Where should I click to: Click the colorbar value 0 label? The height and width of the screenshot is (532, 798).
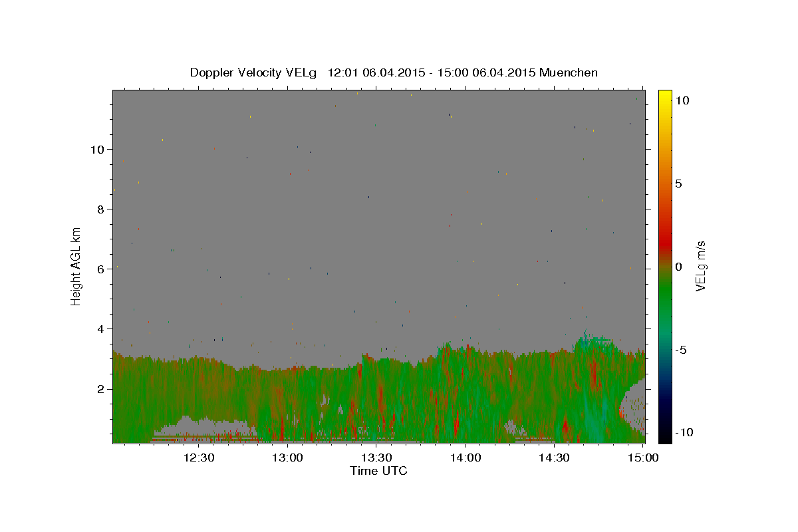[x=678, y=267]
